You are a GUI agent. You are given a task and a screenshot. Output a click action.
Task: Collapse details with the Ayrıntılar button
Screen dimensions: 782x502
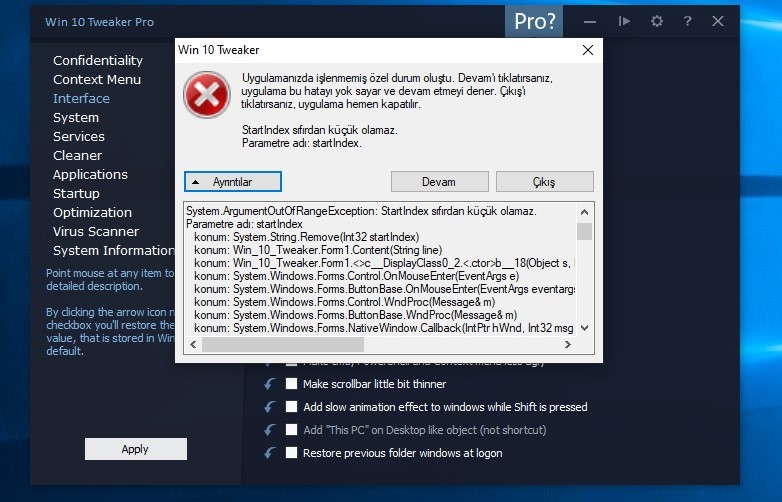tap(232, 181)
